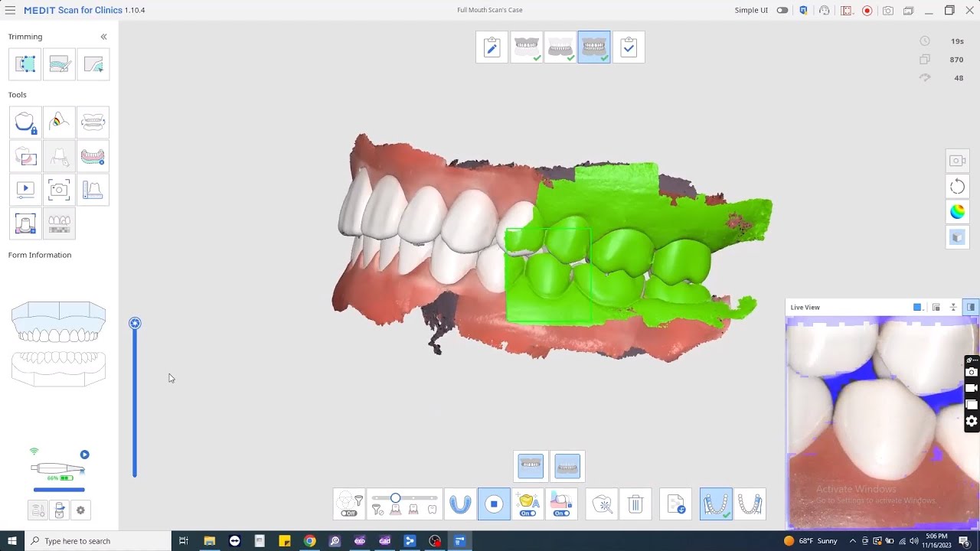980x551 pixels.
Task: Dock the Live View panel
Action: (971, 307)
